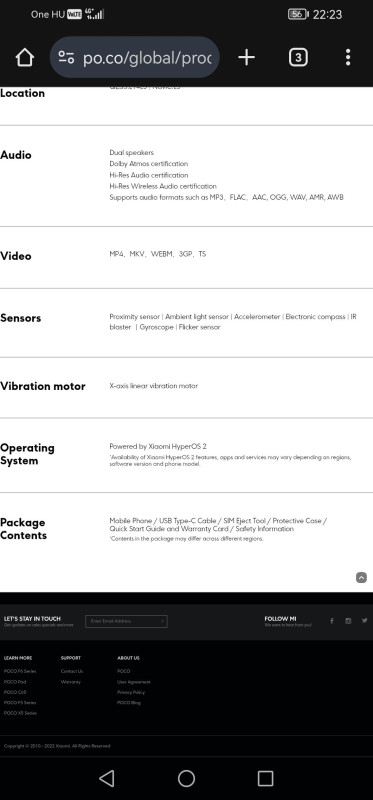Screen dimensions: 373x800
Task: Open the Contact Us support link
Action: point(71,671)
